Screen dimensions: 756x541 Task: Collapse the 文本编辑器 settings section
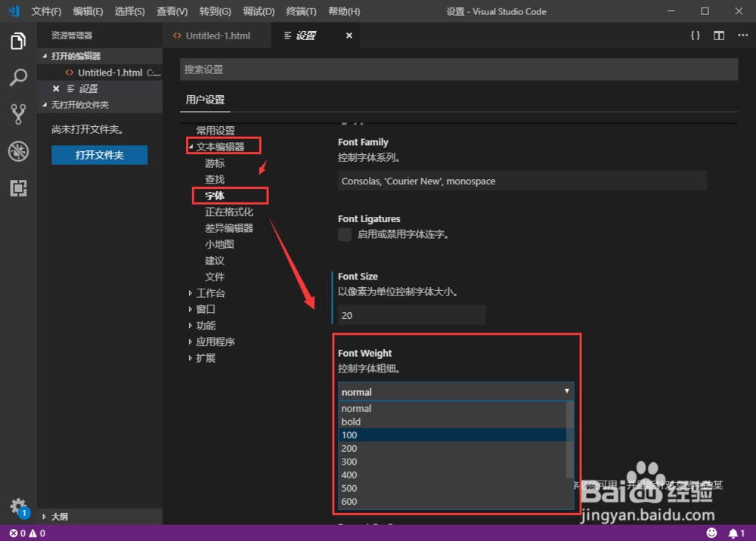point(191,147)
